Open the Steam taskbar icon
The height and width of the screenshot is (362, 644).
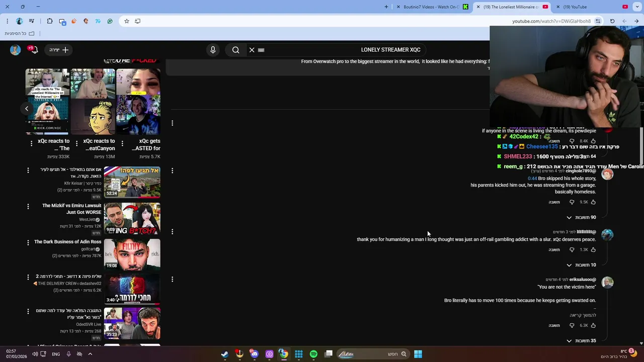224,354
